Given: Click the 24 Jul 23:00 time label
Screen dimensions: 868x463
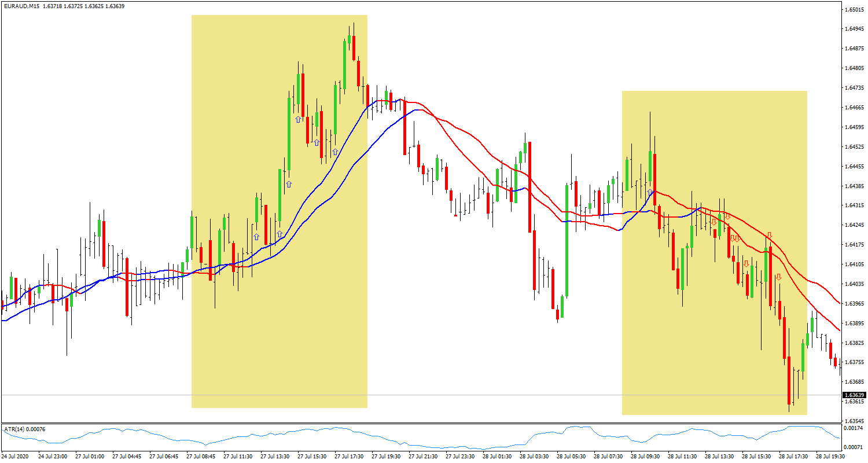Looking at the screenshot, I should click(53, 457).
